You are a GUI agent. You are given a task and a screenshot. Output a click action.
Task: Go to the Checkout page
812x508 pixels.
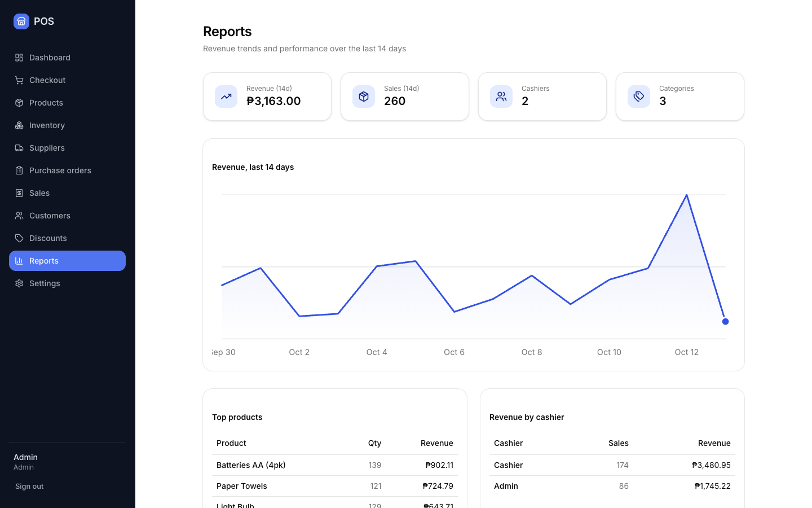[67, 80]
